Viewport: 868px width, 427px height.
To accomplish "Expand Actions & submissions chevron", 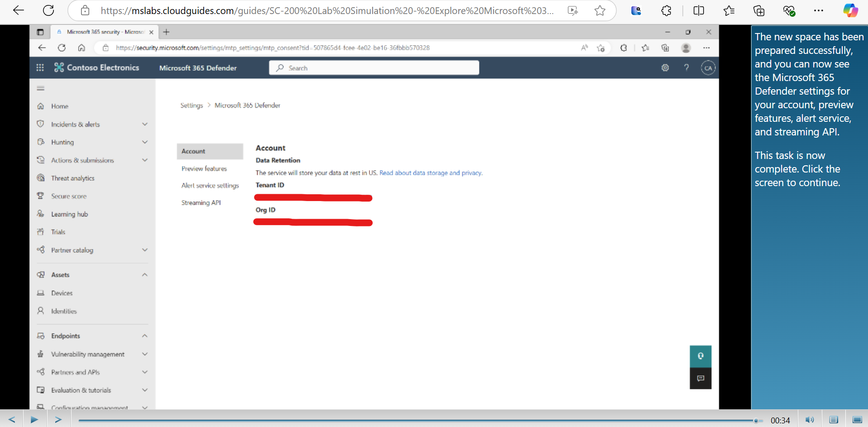I will tap(145, 160).
